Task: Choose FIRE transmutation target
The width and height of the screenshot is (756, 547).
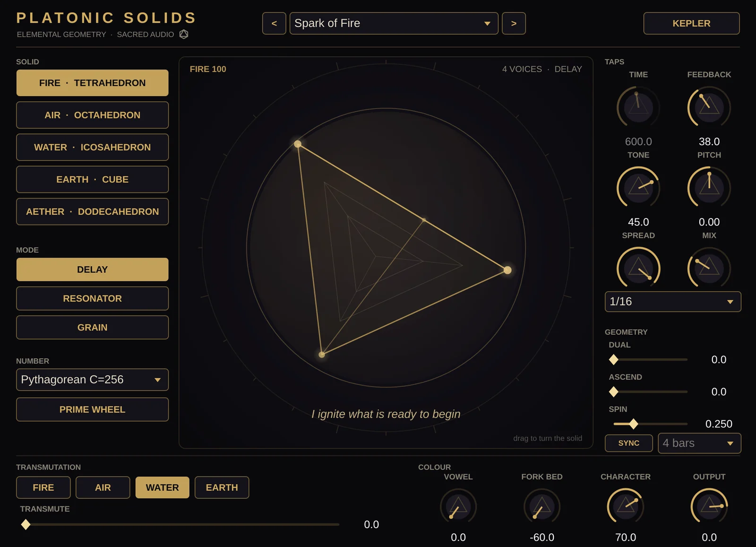Action: pyautogui.click(x=43, y=487)
